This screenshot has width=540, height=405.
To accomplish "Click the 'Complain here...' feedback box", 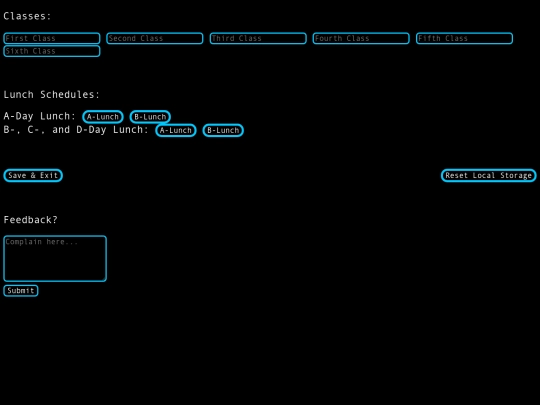I will point(55,259).
